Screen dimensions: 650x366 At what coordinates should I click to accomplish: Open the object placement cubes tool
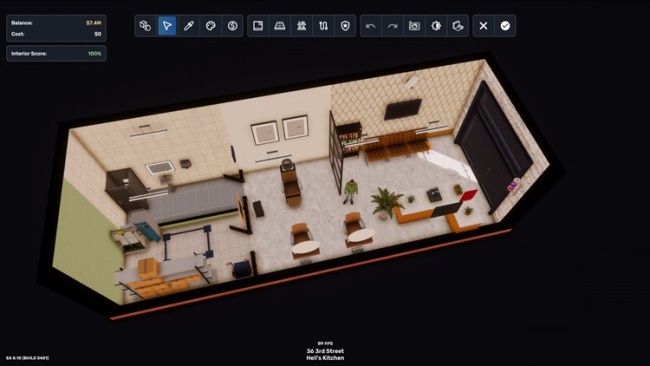pyautogui.click(x=145, y=26)
